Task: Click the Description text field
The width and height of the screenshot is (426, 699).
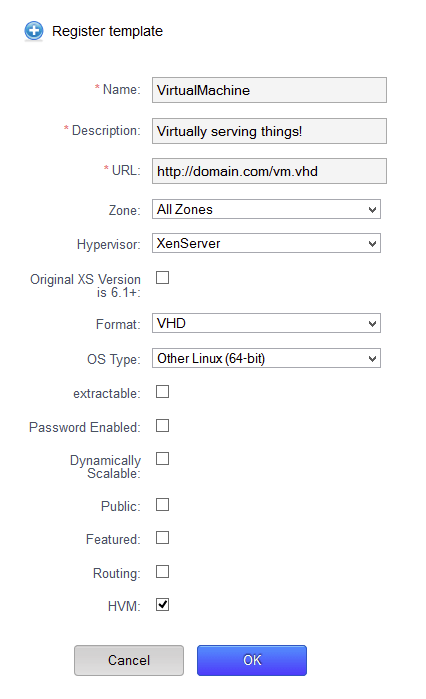Action: pyautogui.click(x=269, y=131)
